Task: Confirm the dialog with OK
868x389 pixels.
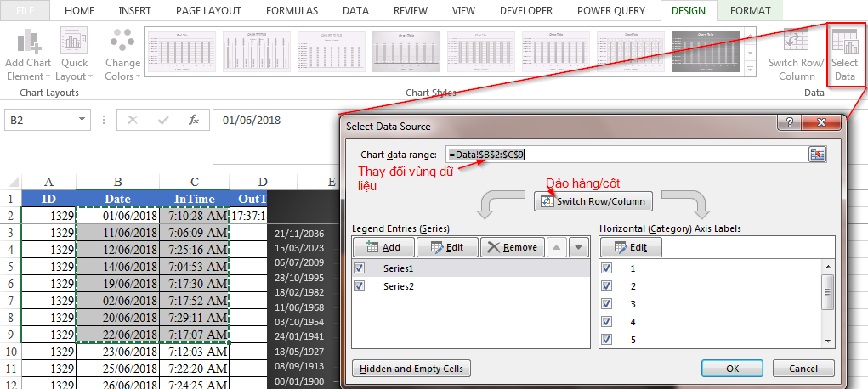Action: pyautogui.click(x=732, y=369)
